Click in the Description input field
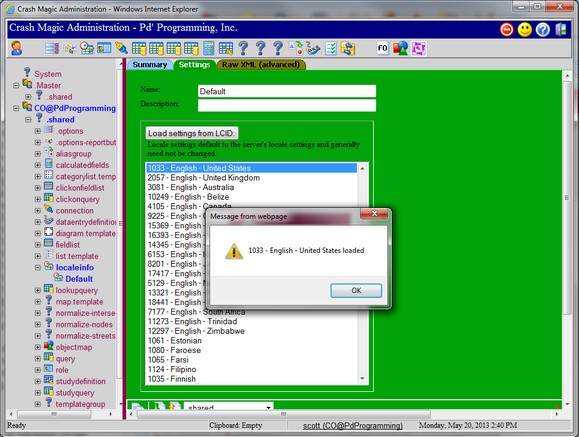 (287, 105)
